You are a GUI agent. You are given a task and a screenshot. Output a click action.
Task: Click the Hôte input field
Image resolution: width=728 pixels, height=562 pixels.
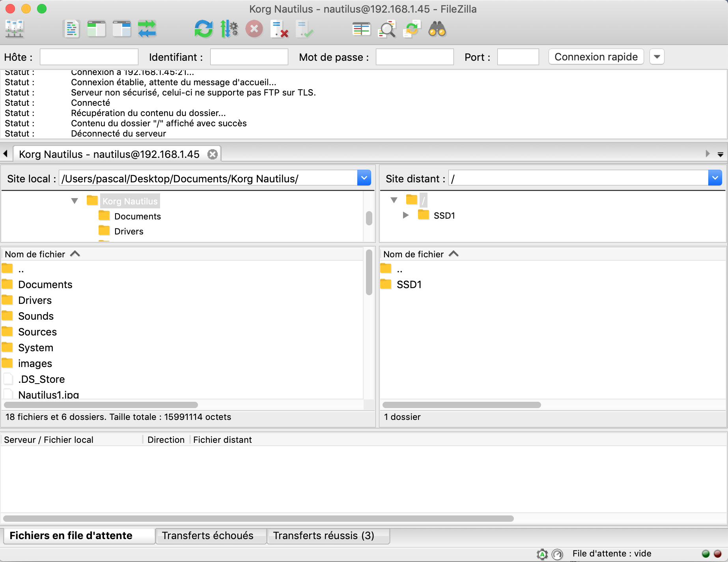click(x=89, y=57)
